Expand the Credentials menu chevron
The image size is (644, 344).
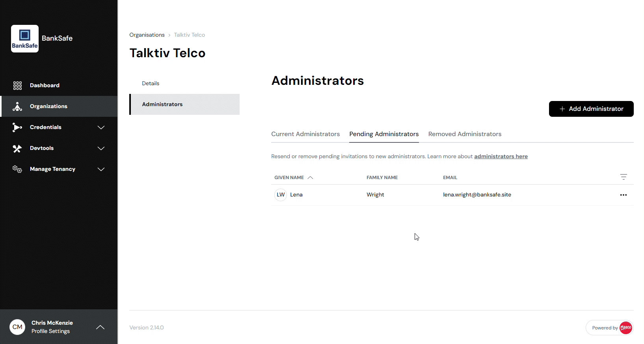[101, 127]
